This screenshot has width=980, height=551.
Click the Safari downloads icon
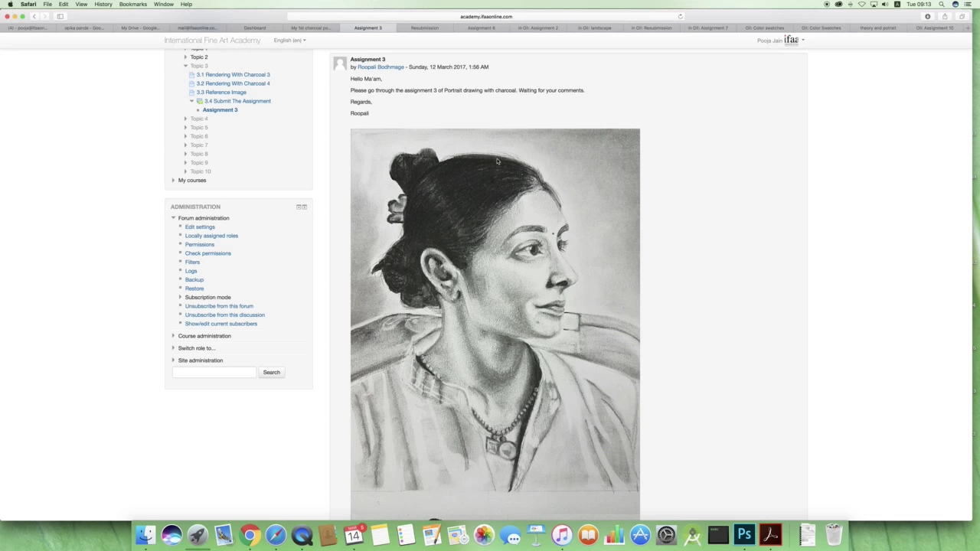click(x=927, y=16)
